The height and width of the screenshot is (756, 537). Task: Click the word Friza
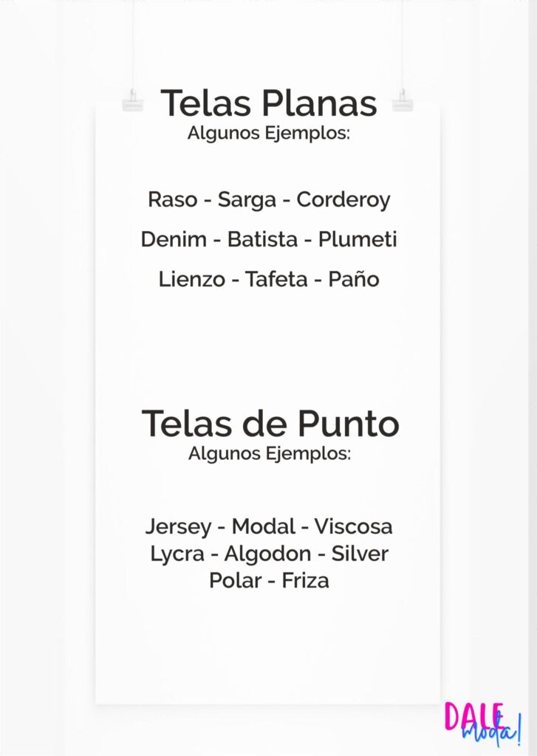(x=305, y=580)
